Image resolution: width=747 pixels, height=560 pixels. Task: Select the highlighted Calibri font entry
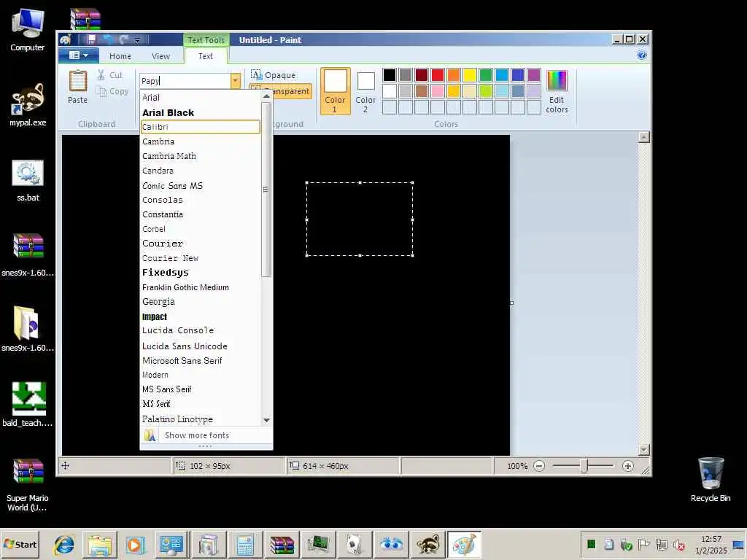[x=200, y=127]
